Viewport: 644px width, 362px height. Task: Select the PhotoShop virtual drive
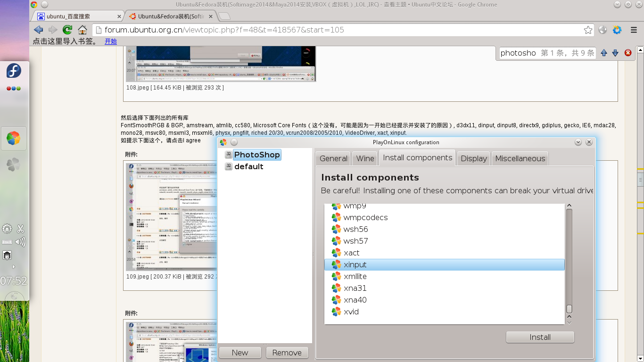point(257,155)
